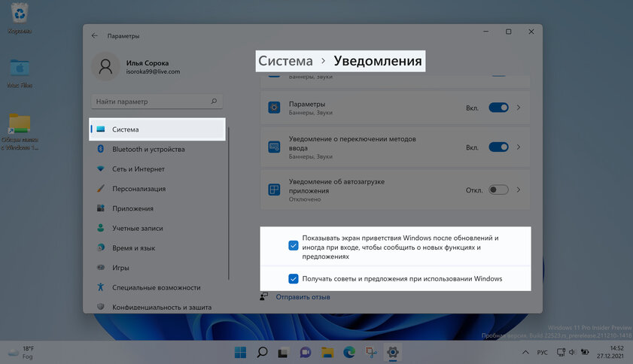
Task: Open Учетные записи section
Action: pyautogui.click(x=157, y=228)
